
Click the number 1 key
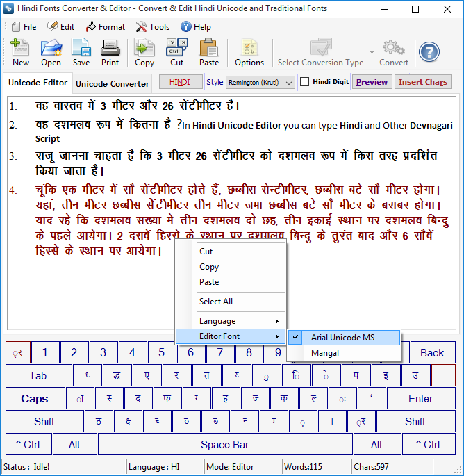[45, 352]
